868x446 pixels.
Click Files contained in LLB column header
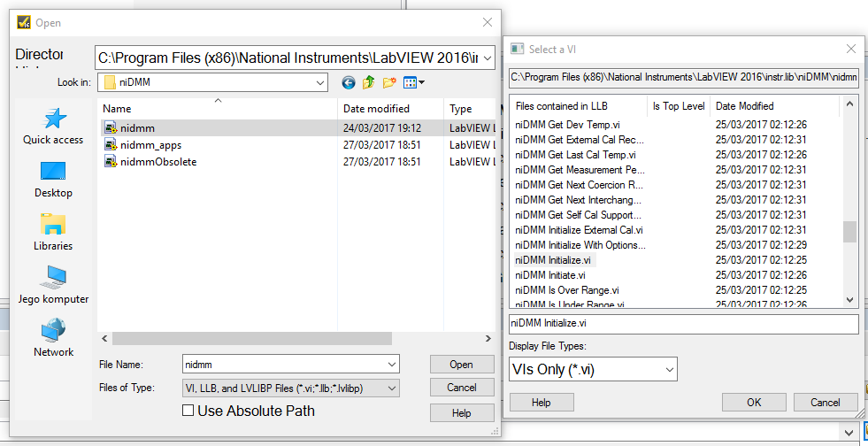[579, 105]
